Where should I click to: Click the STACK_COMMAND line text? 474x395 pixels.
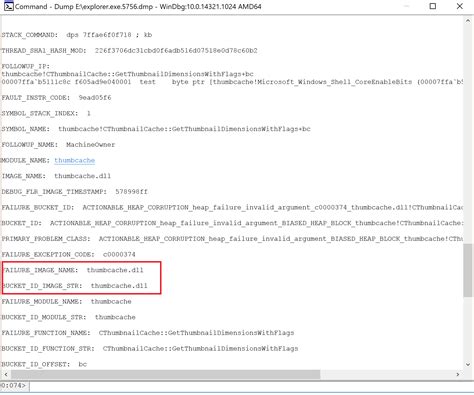(77, 35)
